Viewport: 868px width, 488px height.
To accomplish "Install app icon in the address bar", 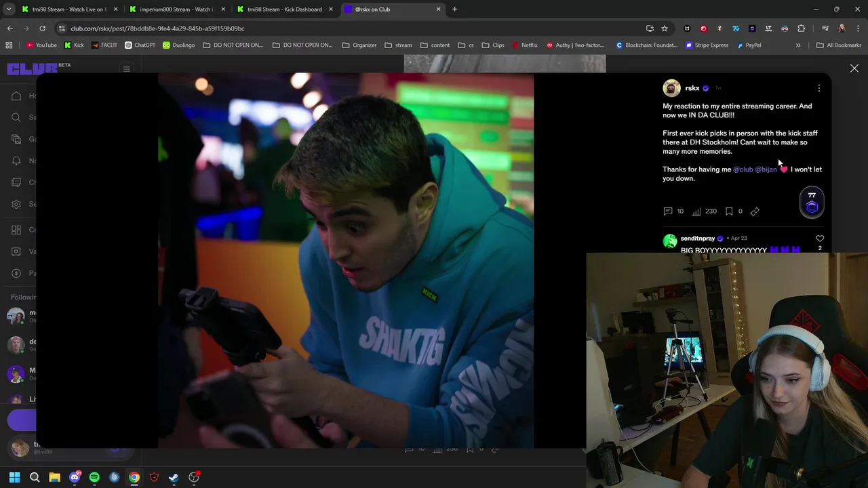I will tap(650, 28).
